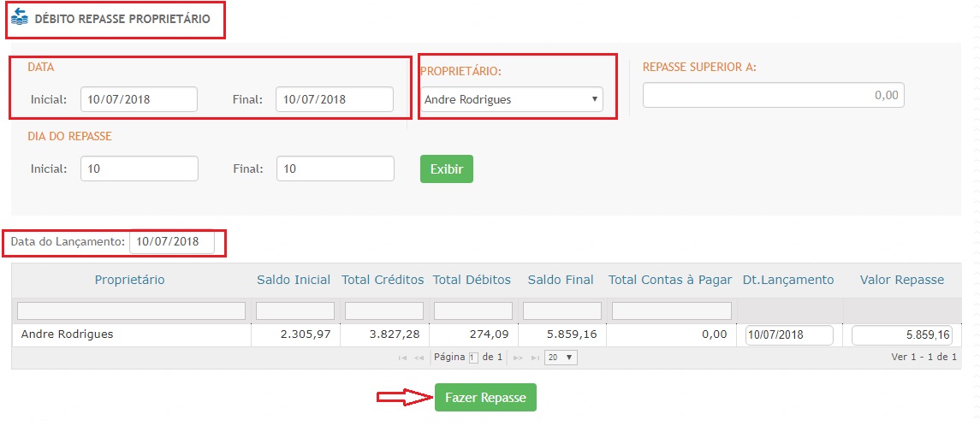Screen dimensions: 980x426
Task: Open the rows-per-page dropdown showing 20
Action: [x=561, y=358]
